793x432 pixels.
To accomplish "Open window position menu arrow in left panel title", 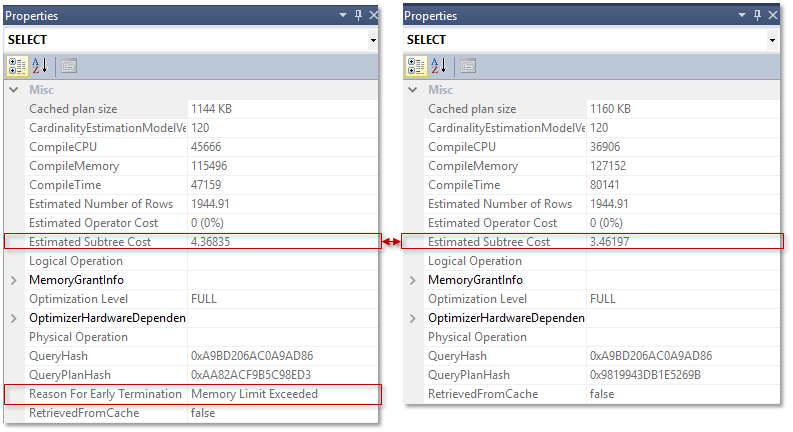I will click(343, 15).
